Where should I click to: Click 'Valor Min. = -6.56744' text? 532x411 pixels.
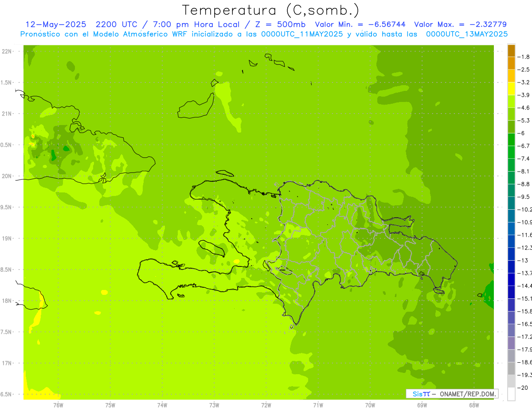tap(361, 24)
